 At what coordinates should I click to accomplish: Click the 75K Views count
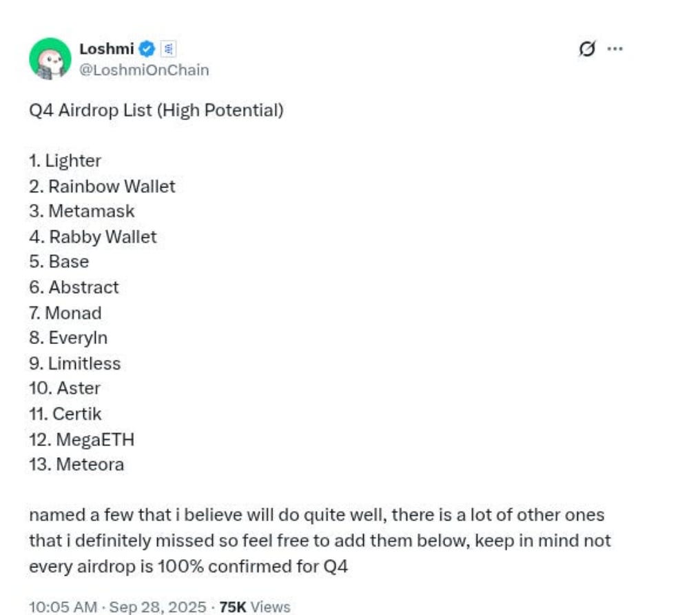click(x=254, y=607)
